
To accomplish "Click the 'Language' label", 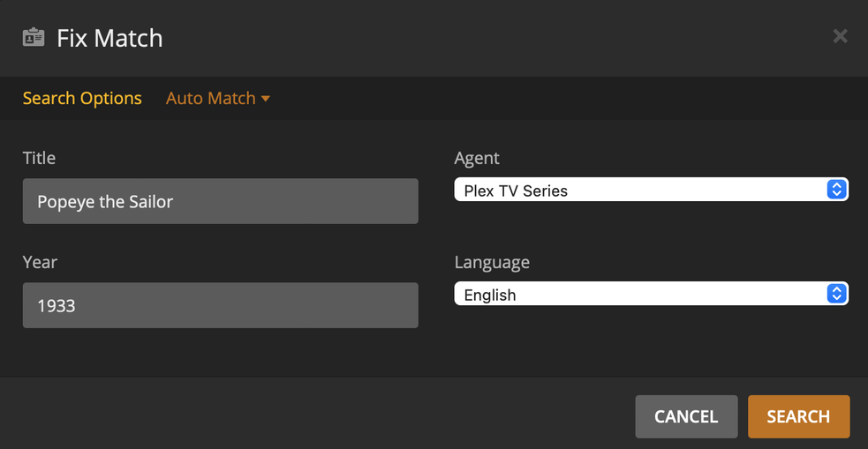I will (x=492, y=262).
